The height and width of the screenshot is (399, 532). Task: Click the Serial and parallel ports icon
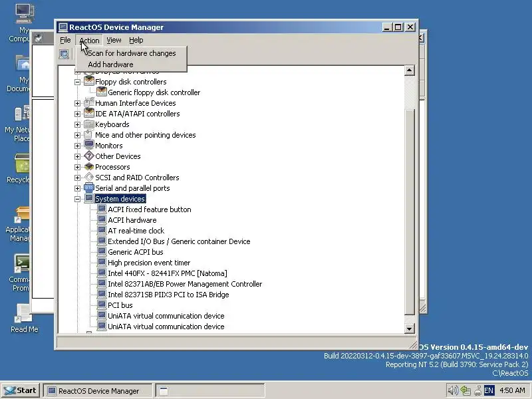(x=89, y=188)
